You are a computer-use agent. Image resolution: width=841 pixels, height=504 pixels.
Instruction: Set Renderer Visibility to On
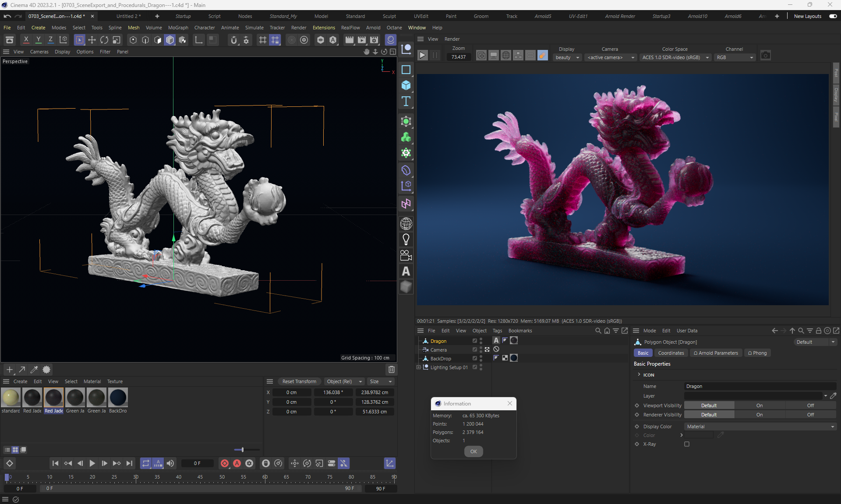coord(759,415)
